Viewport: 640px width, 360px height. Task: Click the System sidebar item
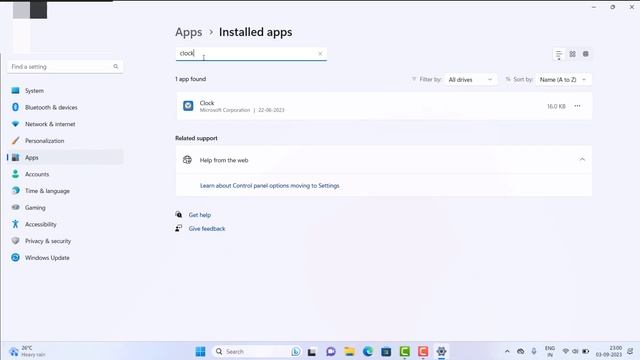click(65, 91)
